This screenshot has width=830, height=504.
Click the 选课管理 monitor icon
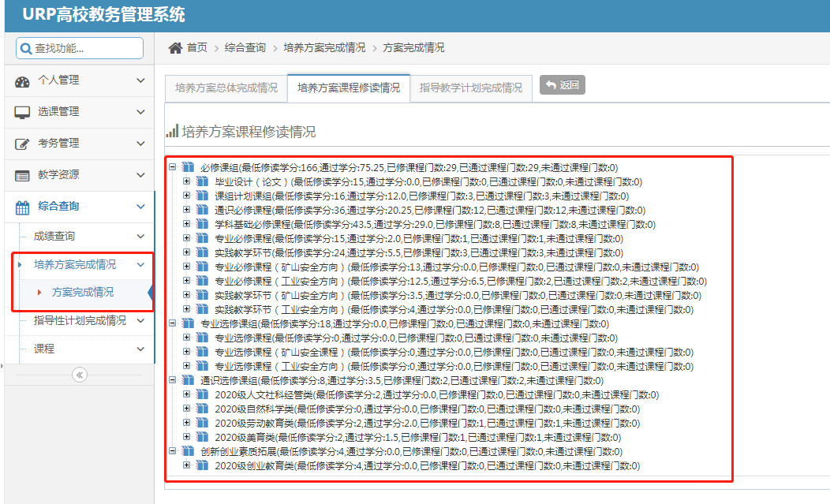pyautogui.click(x=22, y=112)
